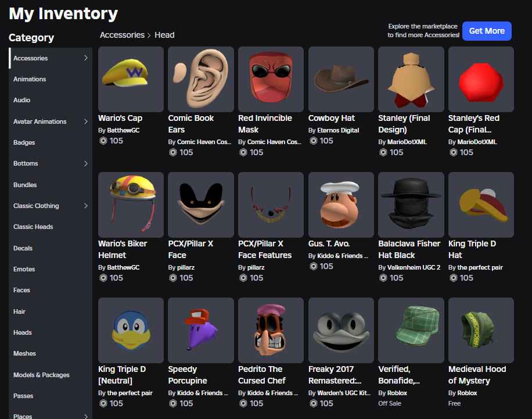Open the Cowboy Hat thumbnail
The image size is (532, 419).
coord(341,79)
